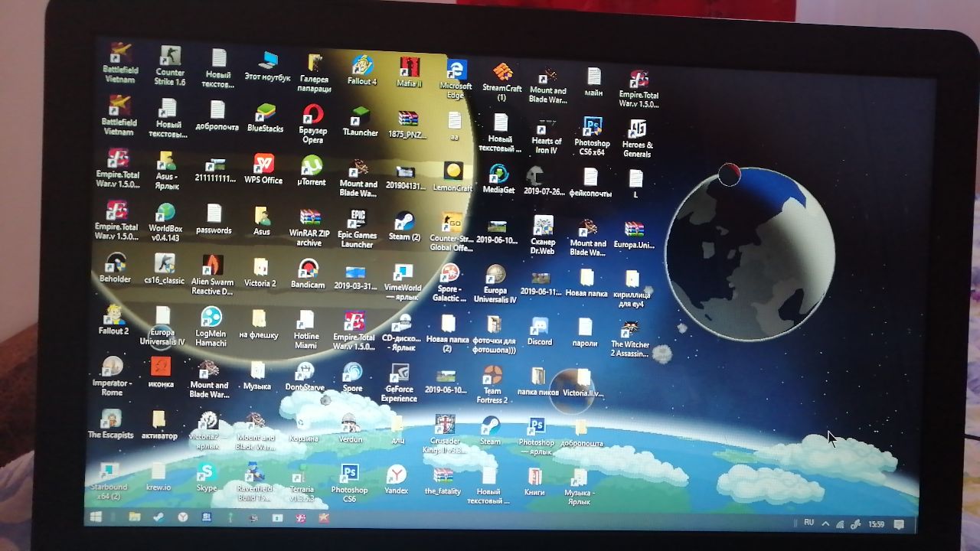Launch Counter-Strike Global Offensive icon
The height and width of the screenshot is (551, 980).
(452, 232)
